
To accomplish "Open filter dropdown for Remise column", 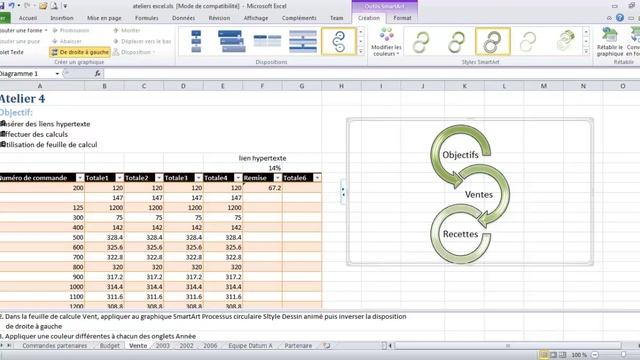I will pos(278,178).
